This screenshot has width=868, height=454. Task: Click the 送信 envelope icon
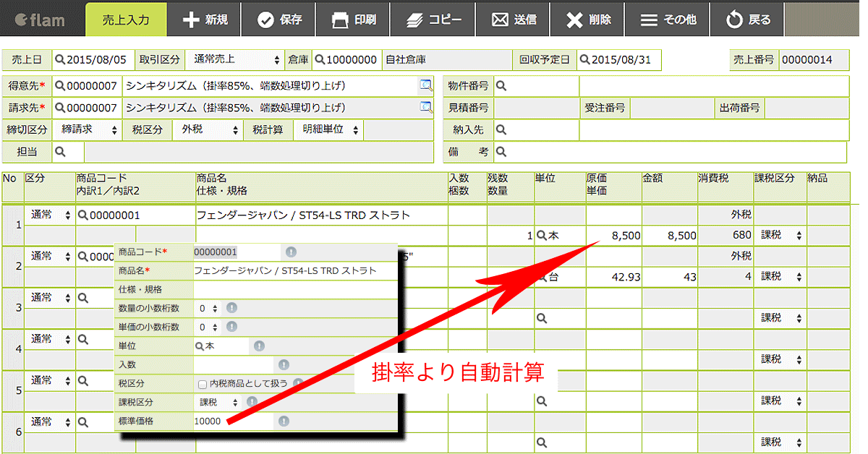(500, 20)
